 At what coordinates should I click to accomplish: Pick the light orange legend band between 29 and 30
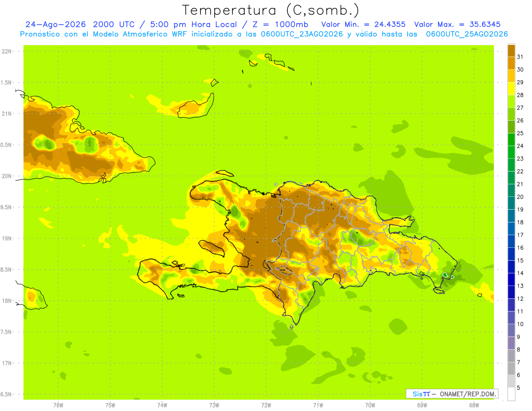511,76
